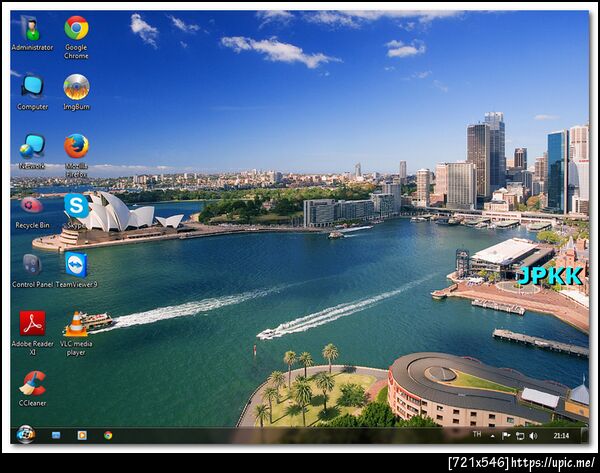Open the Action Center flag icon
The height and width of the screenshot is (473, 600).
point(506,435)
